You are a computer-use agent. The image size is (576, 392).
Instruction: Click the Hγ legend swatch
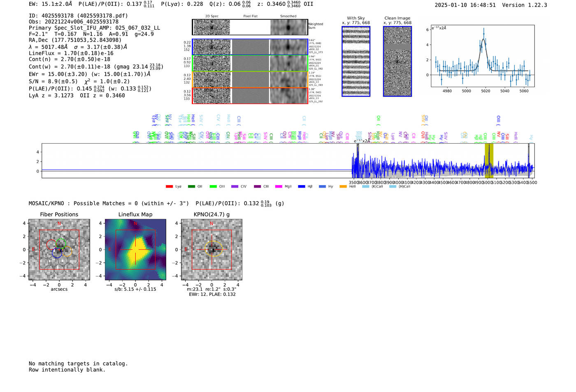[x=322, y=186]
